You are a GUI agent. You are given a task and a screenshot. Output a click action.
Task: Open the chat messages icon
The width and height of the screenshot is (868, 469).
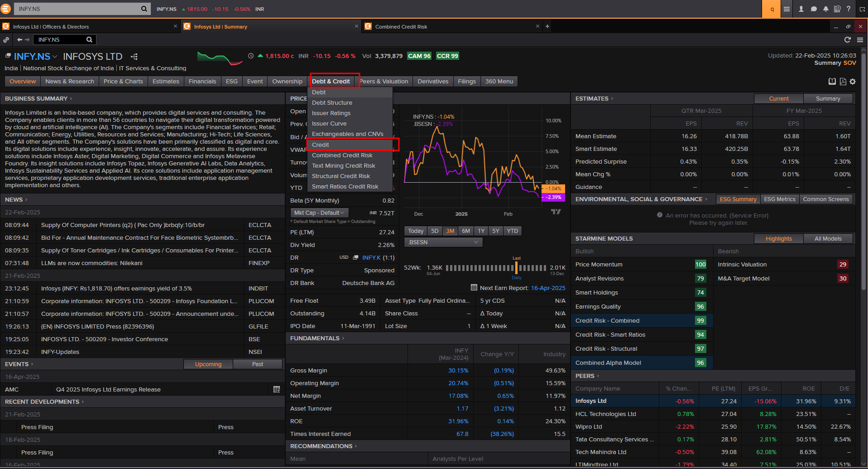814,9
